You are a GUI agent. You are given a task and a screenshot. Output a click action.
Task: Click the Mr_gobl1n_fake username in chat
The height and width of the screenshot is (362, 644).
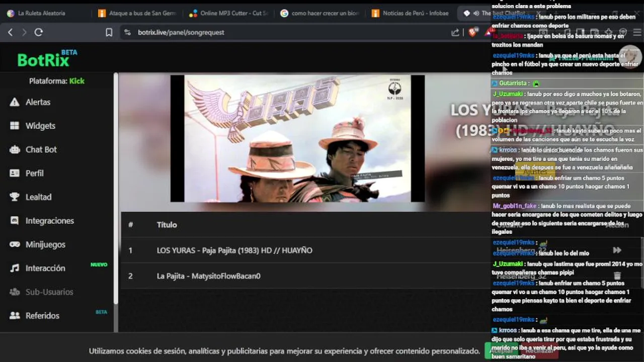click(x=514, y=206)
